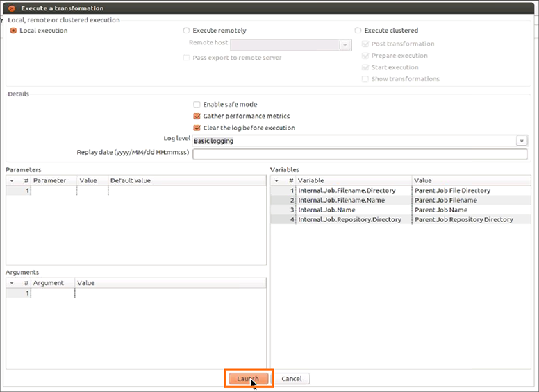Click the Launch button
The height and width of the screenshot is (392, 539).
249,379
